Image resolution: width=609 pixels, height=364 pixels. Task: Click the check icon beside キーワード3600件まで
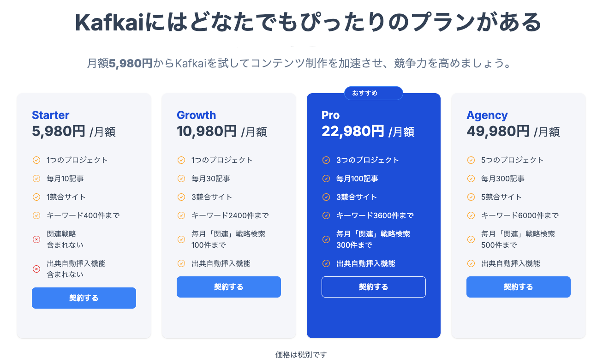coord(326,215)
